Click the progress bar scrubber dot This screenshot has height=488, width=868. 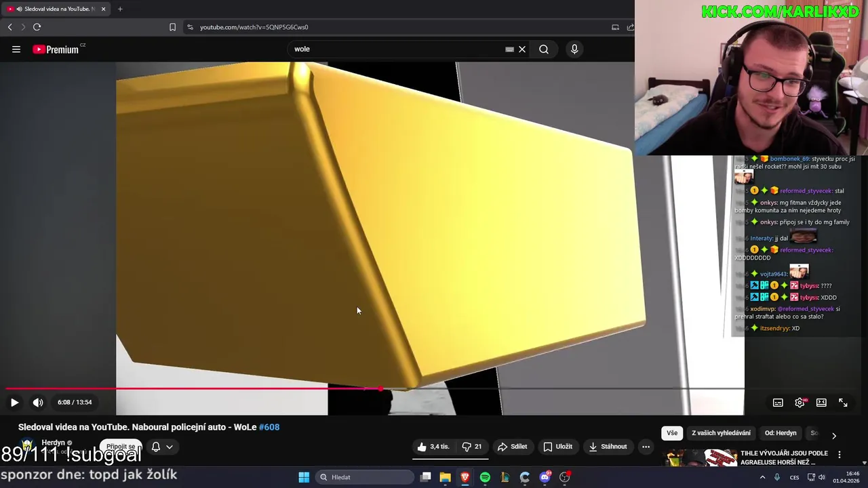point(380,389)
